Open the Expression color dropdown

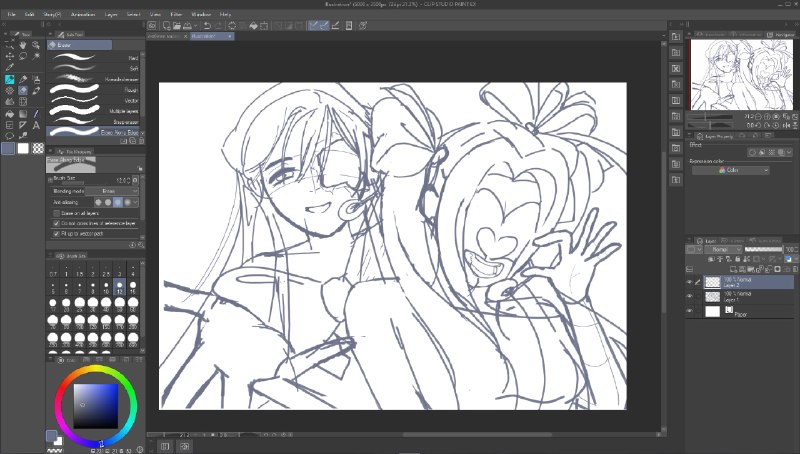pos(730,170)
